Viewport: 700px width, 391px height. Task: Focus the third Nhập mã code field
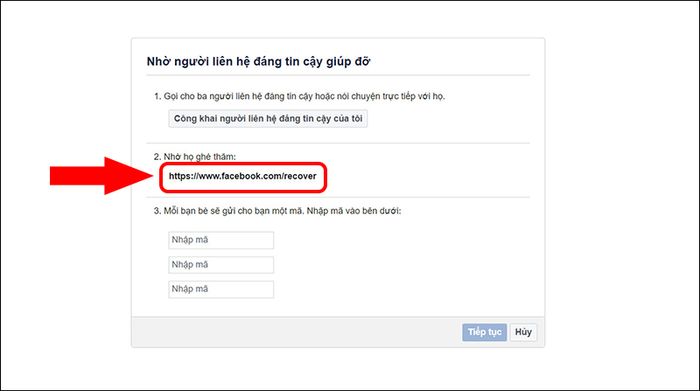pyautogui.click(x=221, y=289)
